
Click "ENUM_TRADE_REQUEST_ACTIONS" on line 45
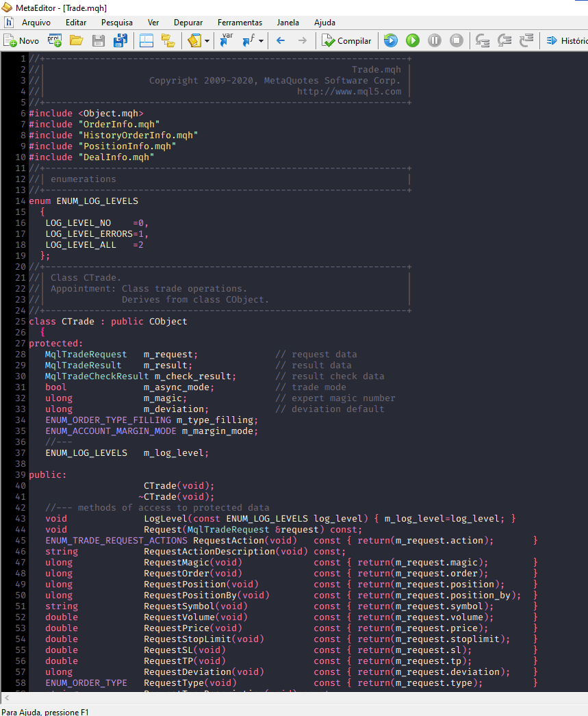point(116,541)
